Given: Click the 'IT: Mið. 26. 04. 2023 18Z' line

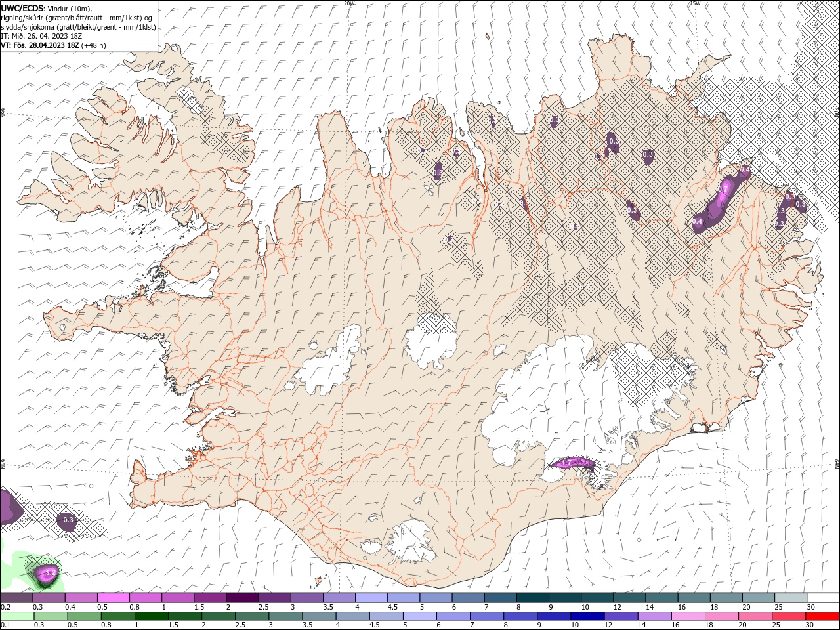Looking at the screenshot, I should click(x=42, y=36).
